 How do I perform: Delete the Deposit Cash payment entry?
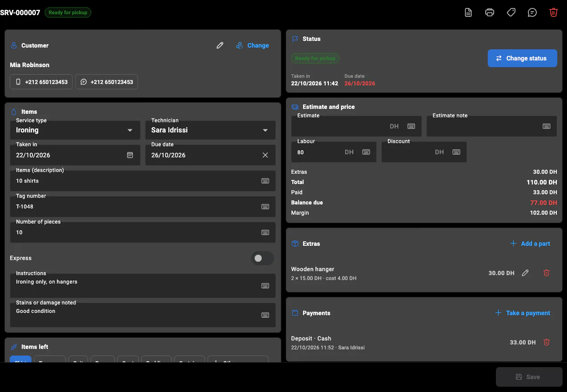pos(547,342)
